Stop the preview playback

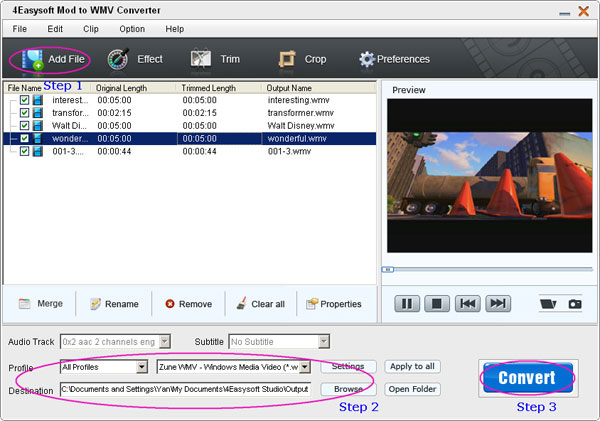point(437,304)
